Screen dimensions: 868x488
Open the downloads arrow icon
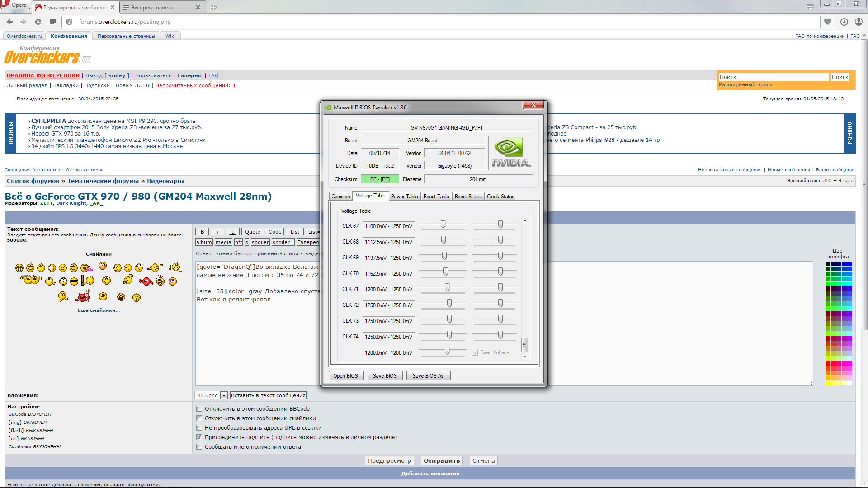[x=844, y=22]
